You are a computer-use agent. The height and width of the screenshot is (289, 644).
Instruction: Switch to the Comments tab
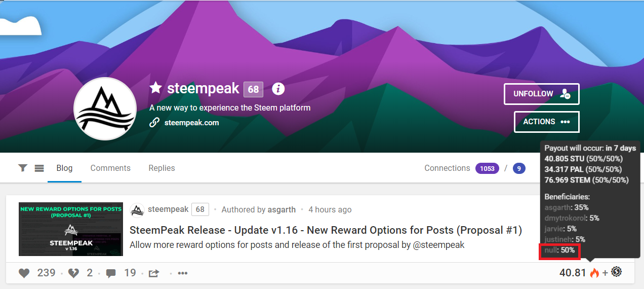coord(110,168)
